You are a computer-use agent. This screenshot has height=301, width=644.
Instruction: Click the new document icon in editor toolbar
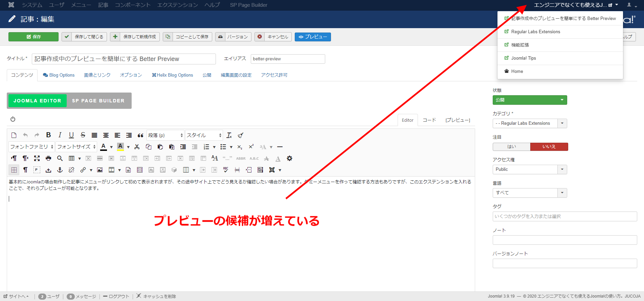pyautogui.click(x=14, y=135)
